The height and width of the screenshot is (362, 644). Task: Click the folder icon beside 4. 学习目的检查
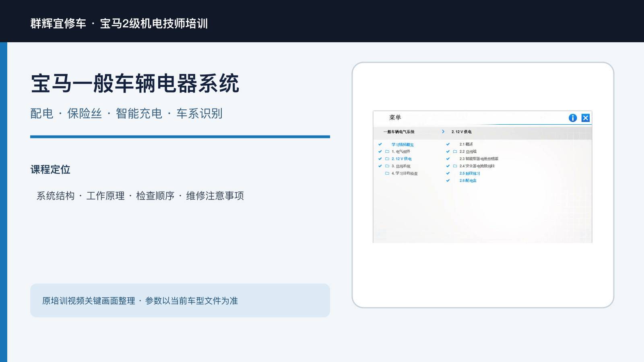click(x=387, y=173)
